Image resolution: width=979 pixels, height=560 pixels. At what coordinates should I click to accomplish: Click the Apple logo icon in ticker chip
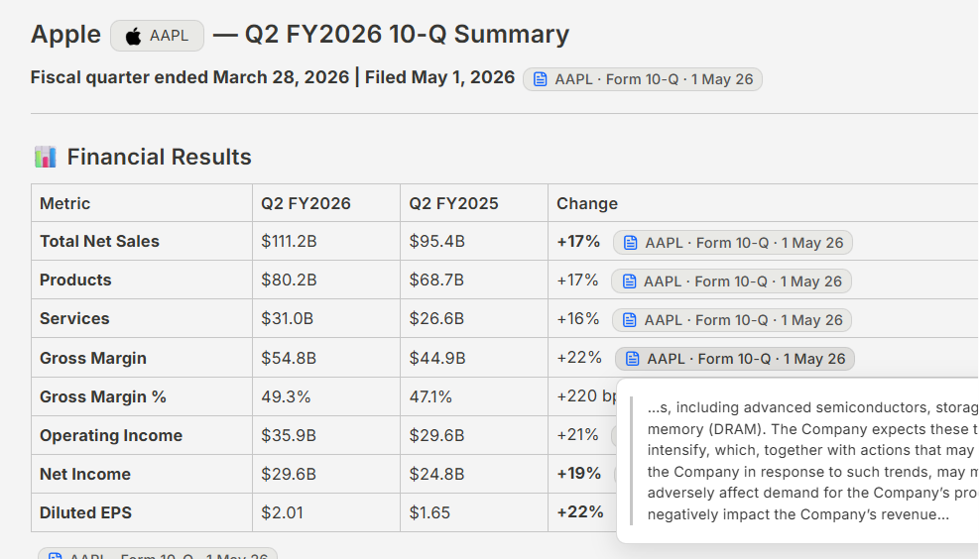(133, 36)
